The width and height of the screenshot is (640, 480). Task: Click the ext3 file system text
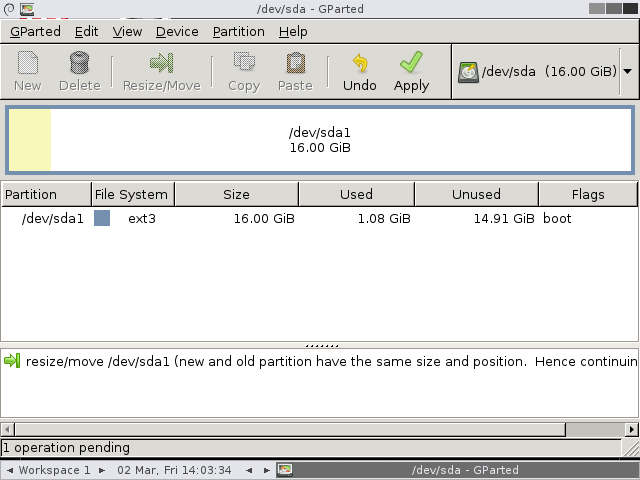tap(142, 219)
